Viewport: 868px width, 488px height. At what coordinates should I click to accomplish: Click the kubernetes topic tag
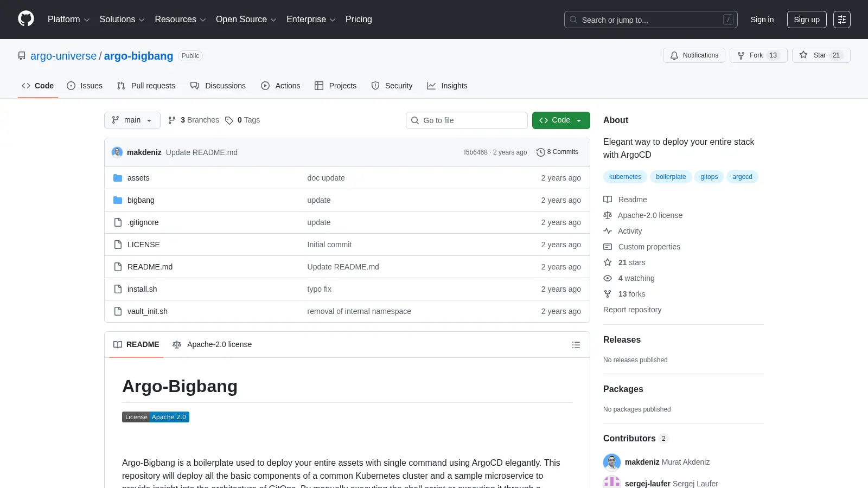[625, 177]
